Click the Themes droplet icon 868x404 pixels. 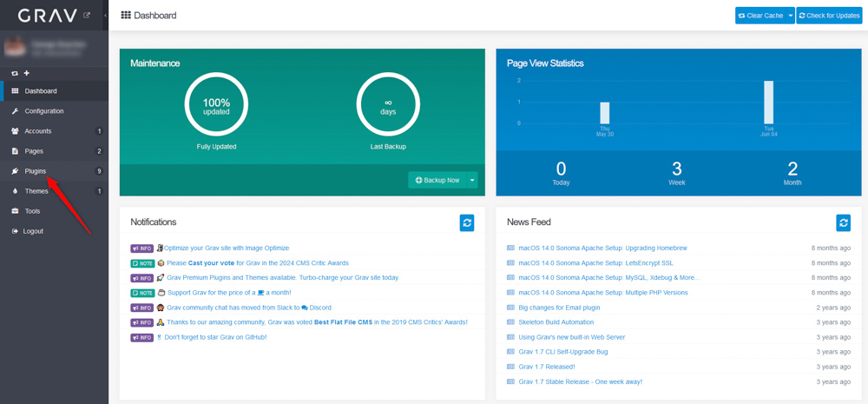pyautogui.click(x=15, y=191)
